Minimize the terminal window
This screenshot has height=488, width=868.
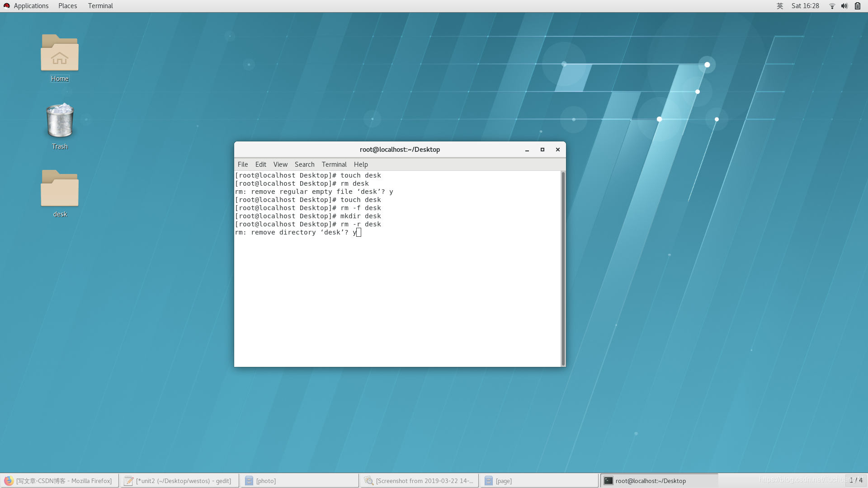[x=527, y=150]
